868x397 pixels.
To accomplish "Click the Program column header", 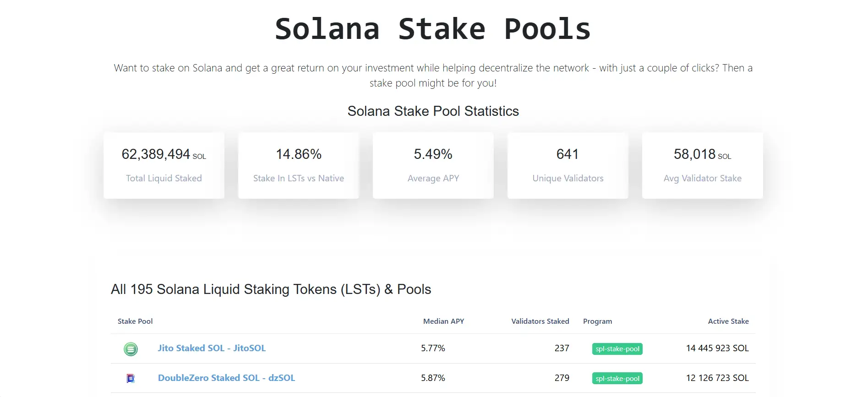I will pos(597,321).
